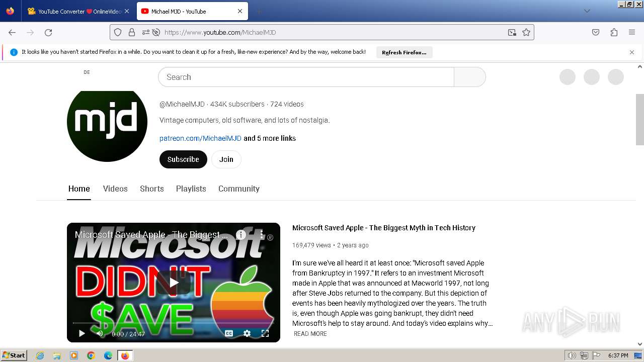The image size is (644, 362).
Task: Click '@MichaelMJD' channel handle text
Action: click(182, 104)
